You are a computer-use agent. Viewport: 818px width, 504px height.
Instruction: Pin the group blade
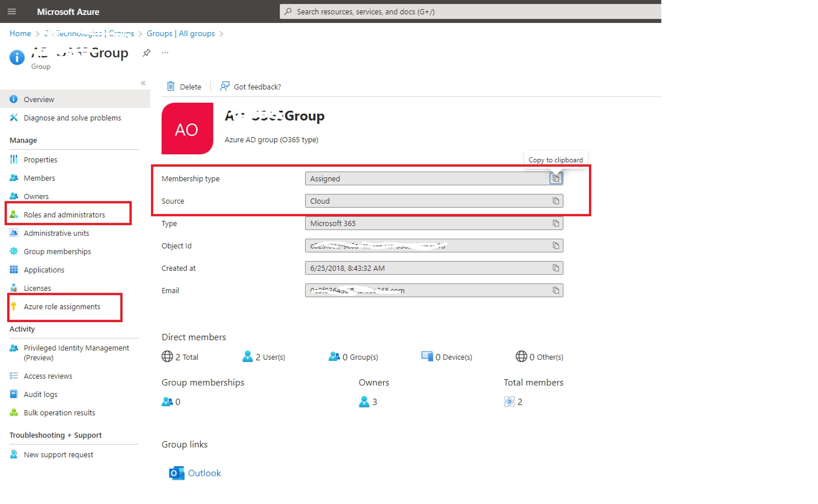point(146,53)
